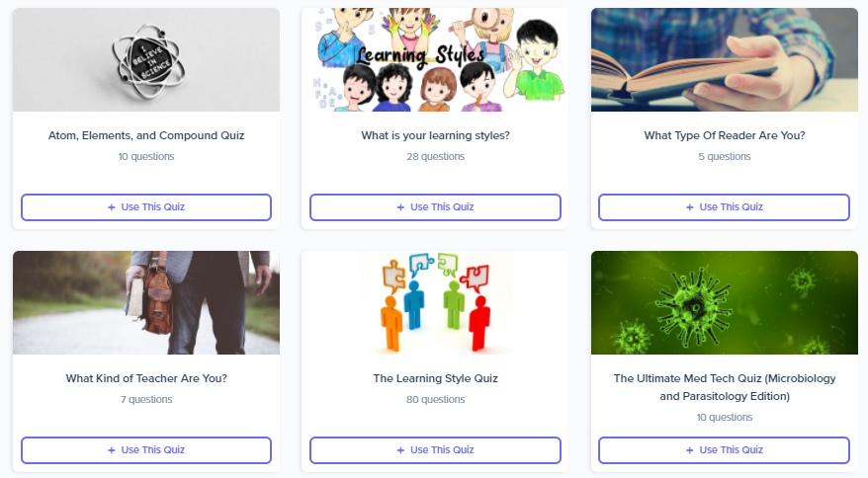868x478 pixels.
Task: Click plus icon on Teacher quiz button
Action: [x=112, y=450]
